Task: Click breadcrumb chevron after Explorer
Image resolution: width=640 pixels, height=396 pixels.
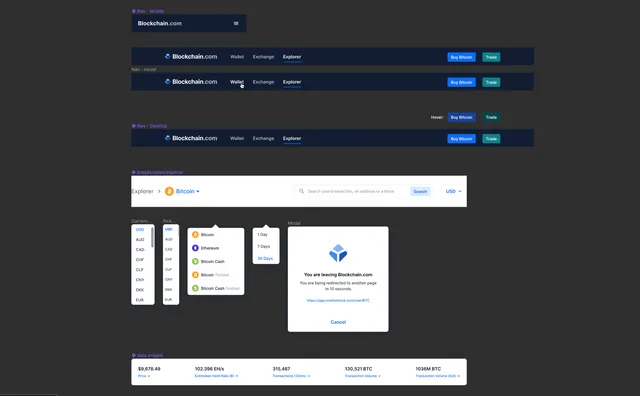Action: [x=159, y=191]
